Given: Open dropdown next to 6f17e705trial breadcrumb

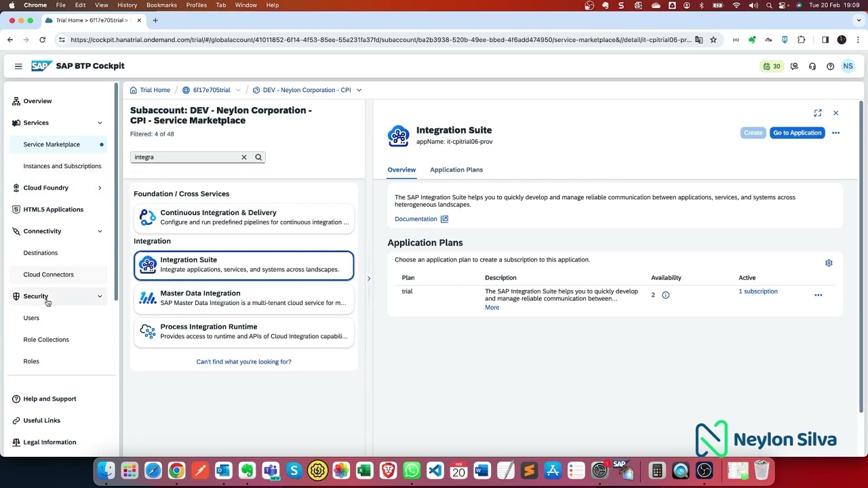Looking at the screenshot, I should click(x=238, y=90).
